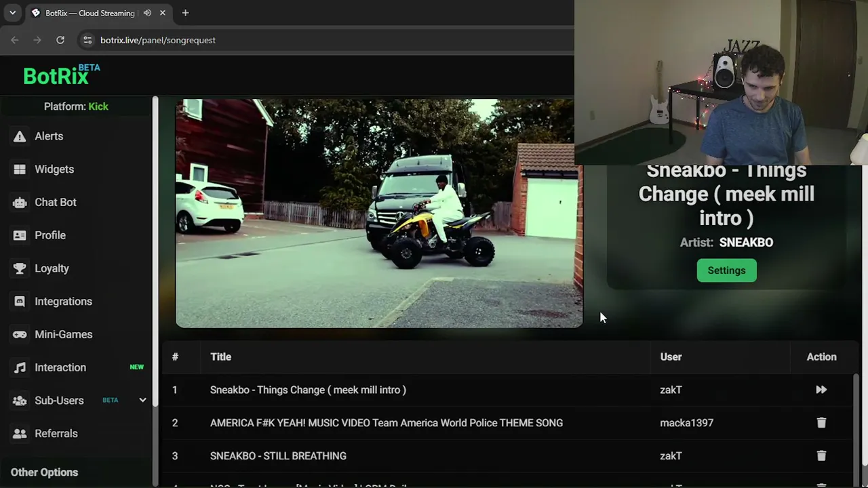
Task: Close the BotRix browser tab
Action: [x=163, y=13]
